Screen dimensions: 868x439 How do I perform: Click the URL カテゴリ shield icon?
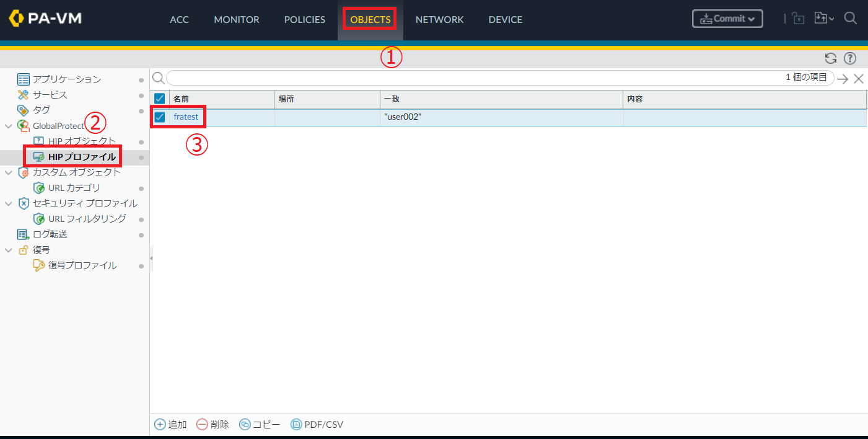(x=39, y=188)
